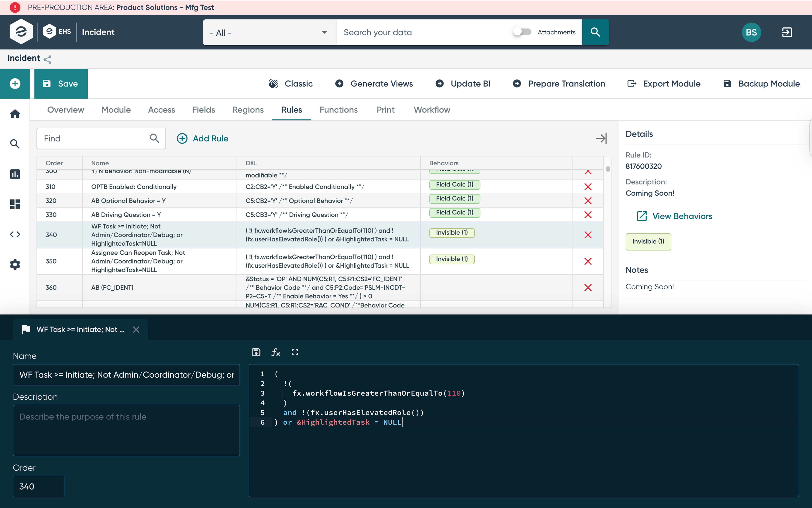Image resolution: width=812 pixels, height=508 pixels.
Task: Open the fx function helper icon
Action: click(275, 352)
